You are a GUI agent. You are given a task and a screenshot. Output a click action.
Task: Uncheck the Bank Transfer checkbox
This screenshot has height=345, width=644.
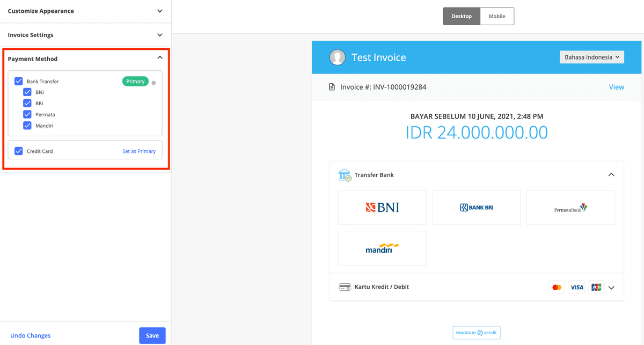[x=19, y=81]
